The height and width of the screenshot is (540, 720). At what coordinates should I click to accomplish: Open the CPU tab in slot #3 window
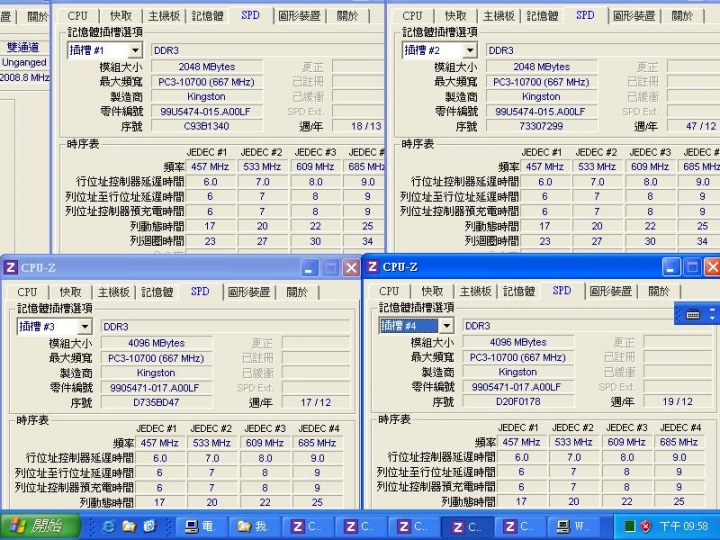coord(27,292)
